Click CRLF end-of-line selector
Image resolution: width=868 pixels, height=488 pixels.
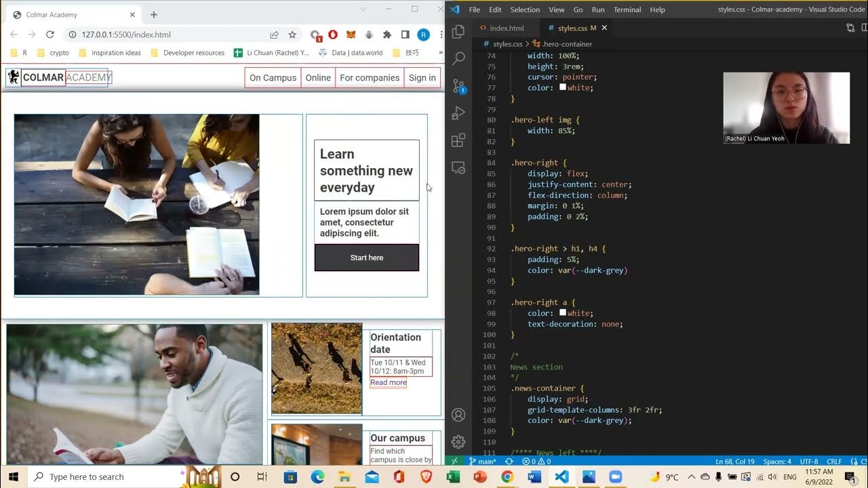(834, 461)
